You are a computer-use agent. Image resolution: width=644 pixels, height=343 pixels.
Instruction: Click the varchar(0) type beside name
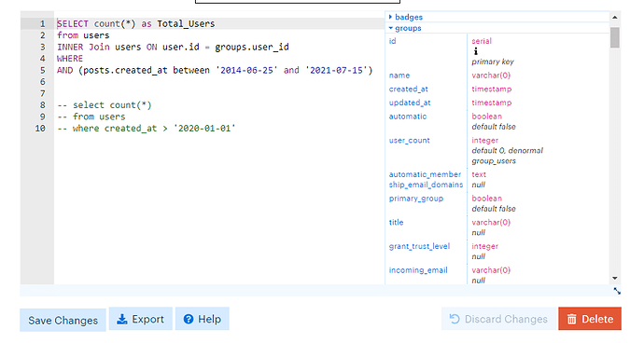(x=491, y=75)
